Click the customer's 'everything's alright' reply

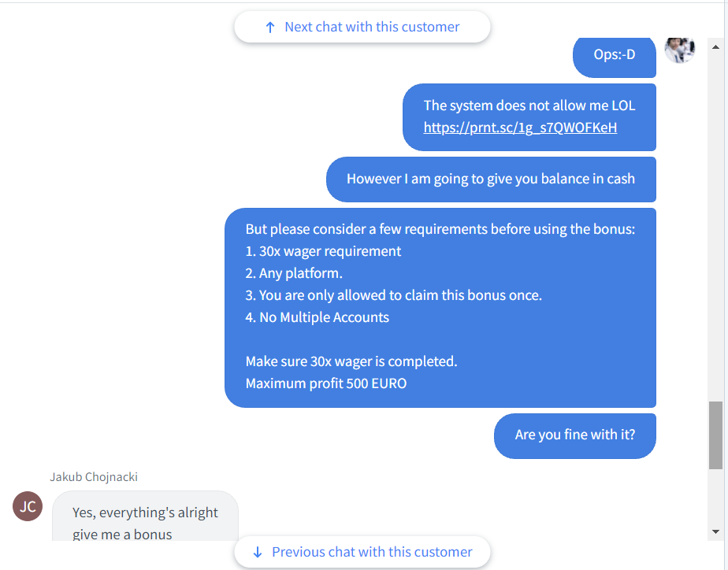click(145, 516)
